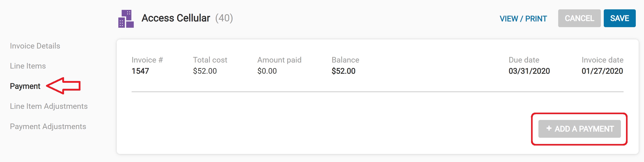Click the purple building company icon
Screen dimensions: 644x162
[x=126, y=19]
